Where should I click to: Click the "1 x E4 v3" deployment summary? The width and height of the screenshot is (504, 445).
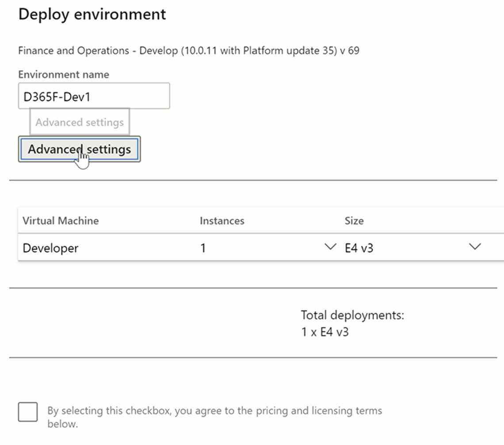[325, 332]
